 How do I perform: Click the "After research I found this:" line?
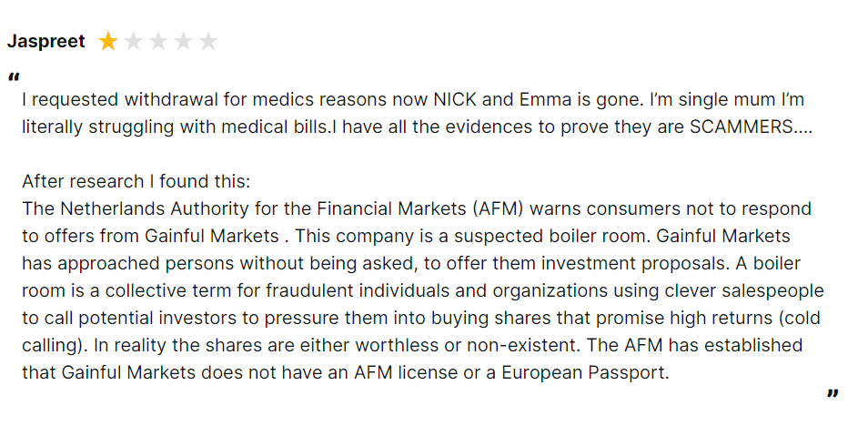pyautogui.click(x=136, y=181)
